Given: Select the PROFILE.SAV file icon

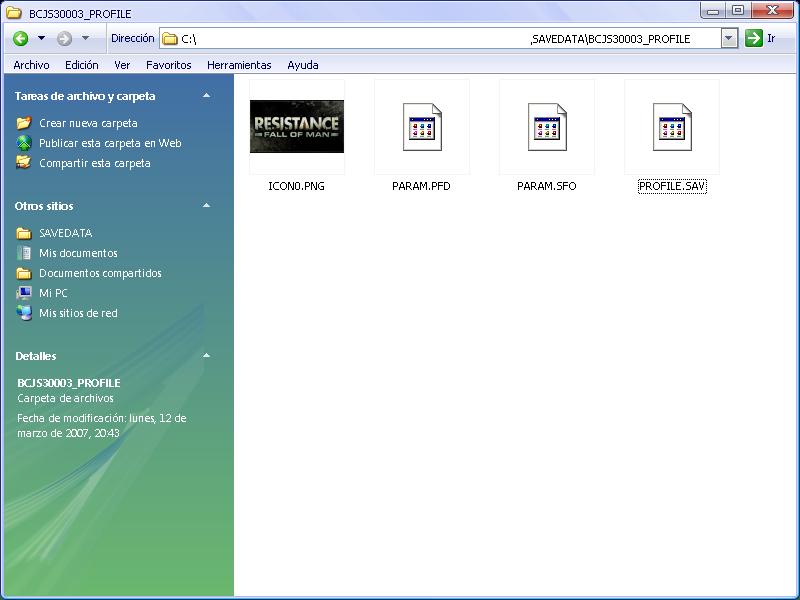Looking at the screenshot, I should 671,127.
